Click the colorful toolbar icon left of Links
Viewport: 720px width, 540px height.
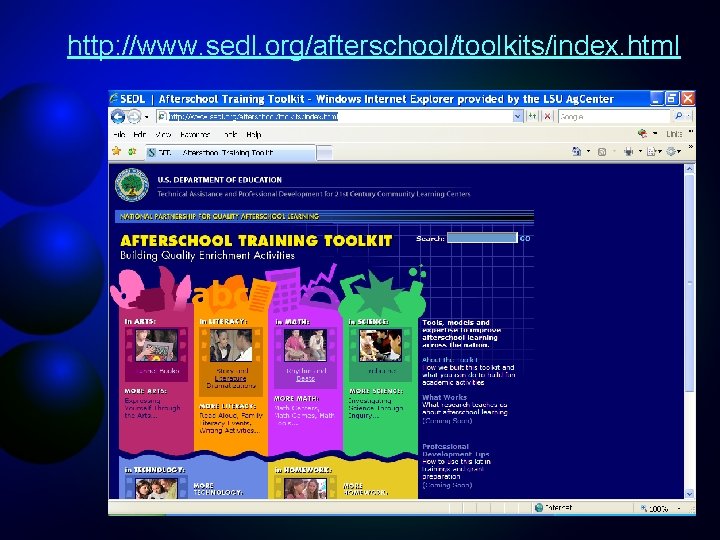642,134
